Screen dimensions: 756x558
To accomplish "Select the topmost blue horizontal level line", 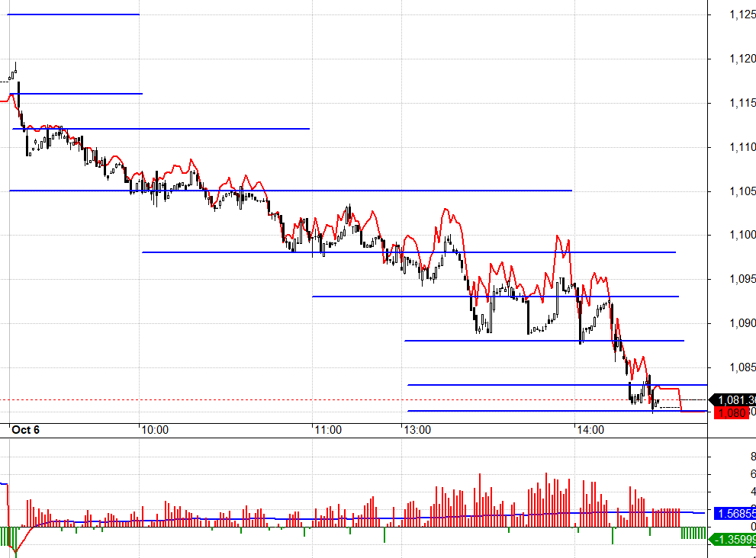I will point(73,14).
